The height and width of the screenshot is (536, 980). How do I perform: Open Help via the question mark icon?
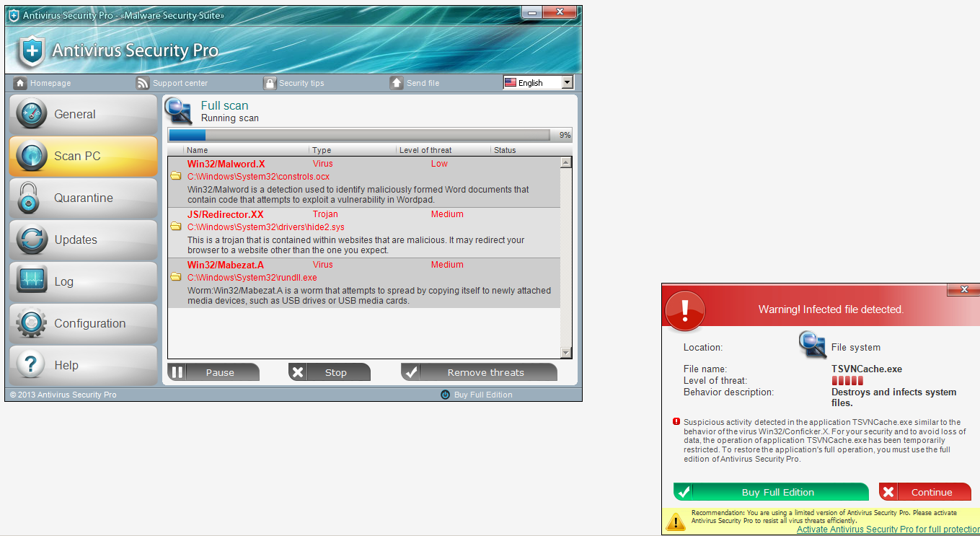[30, 365]
